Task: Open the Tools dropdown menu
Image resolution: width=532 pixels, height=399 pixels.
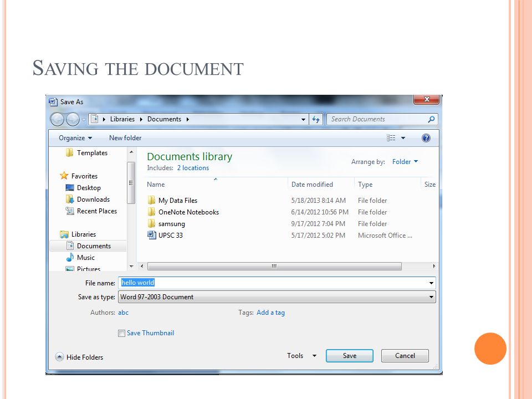Action: pyautogui.click(x=301, y=356)
